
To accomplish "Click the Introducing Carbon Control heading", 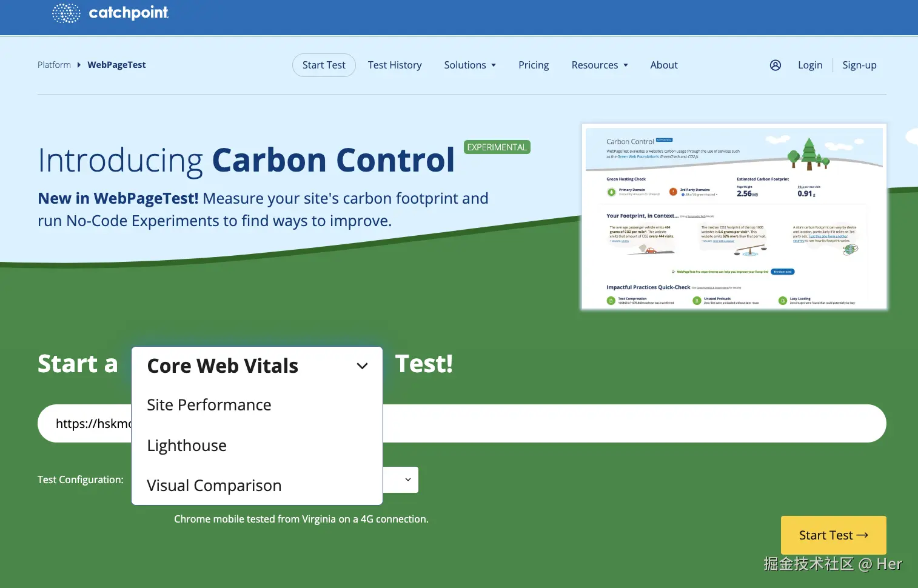I will point(246,161).
